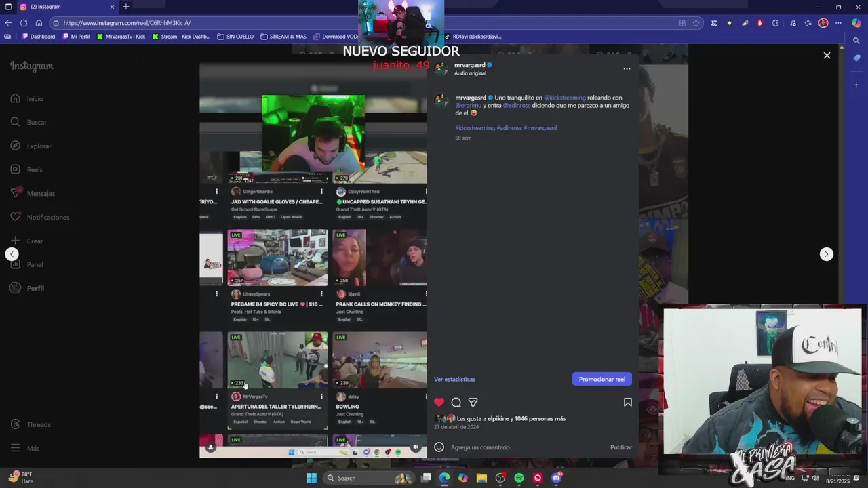Open the #mrvargasrd hashtag

pos(540,128)
